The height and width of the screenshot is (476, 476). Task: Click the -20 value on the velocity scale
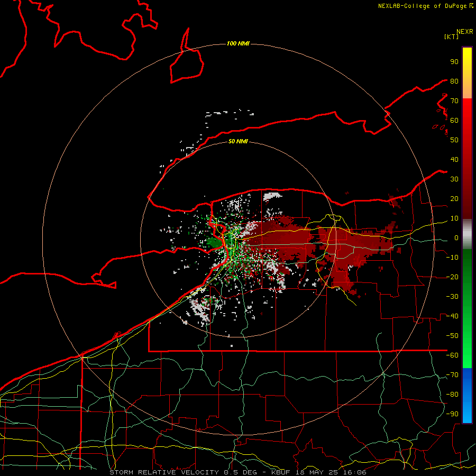click(452, 277)
